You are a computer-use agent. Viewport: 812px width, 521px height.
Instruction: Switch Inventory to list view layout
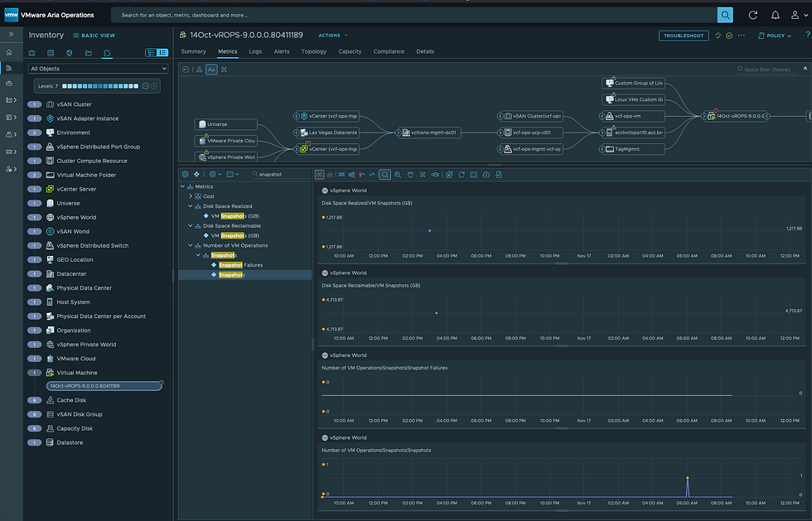(161, 52)
